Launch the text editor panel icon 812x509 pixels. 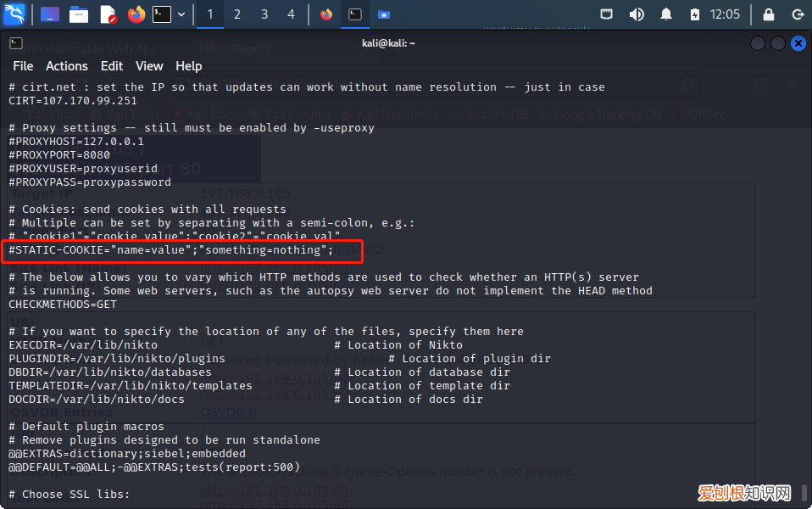pos(108,14)
